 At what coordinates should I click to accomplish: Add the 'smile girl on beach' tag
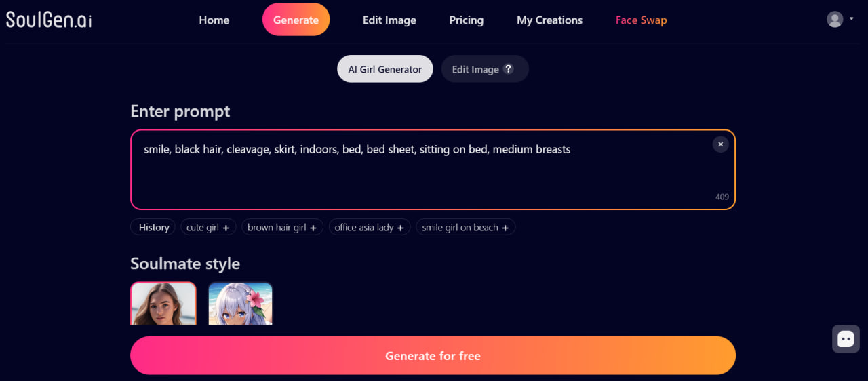pyautogui.click(x=465, y=227)
